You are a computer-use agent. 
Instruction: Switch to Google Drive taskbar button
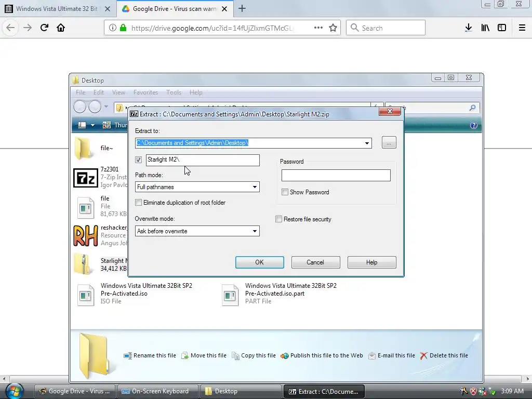(x=75, y=391)
